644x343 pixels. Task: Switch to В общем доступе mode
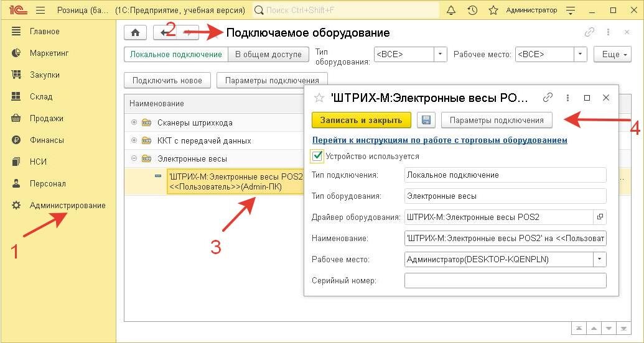[268, 55]
